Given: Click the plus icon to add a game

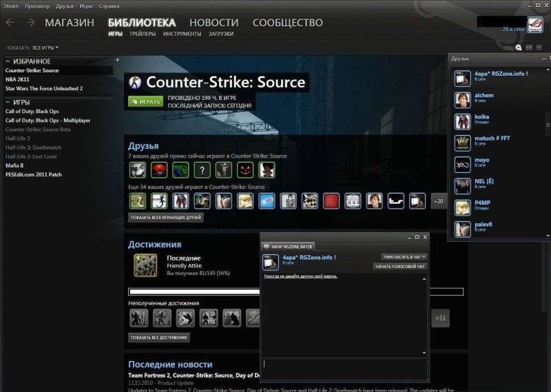Looking at the screenshot, I should point(117,60).
